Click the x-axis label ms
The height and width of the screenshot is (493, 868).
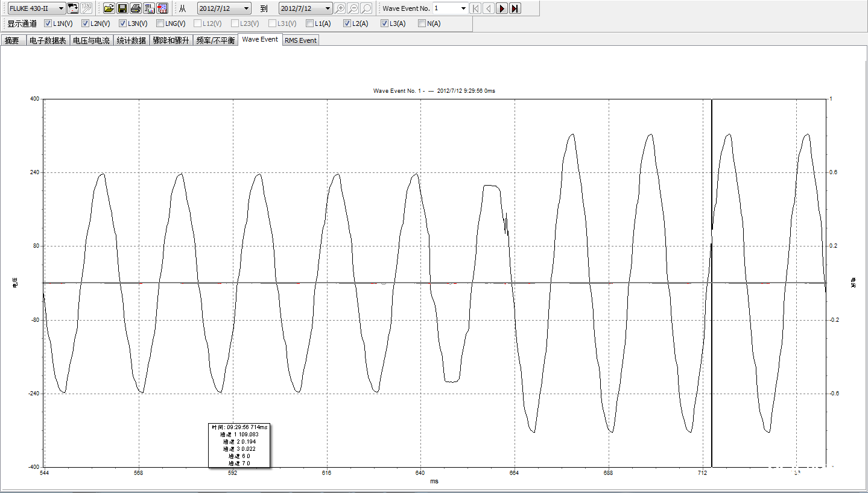click(434, 481)
